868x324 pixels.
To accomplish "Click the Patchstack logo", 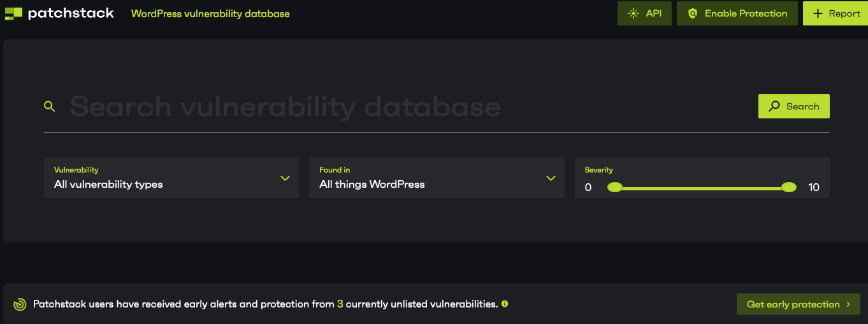I will tap(59, 13).
